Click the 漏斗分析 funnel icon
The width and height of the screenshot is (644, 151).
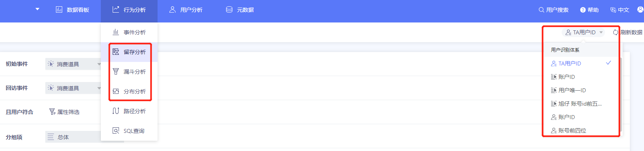116,71
